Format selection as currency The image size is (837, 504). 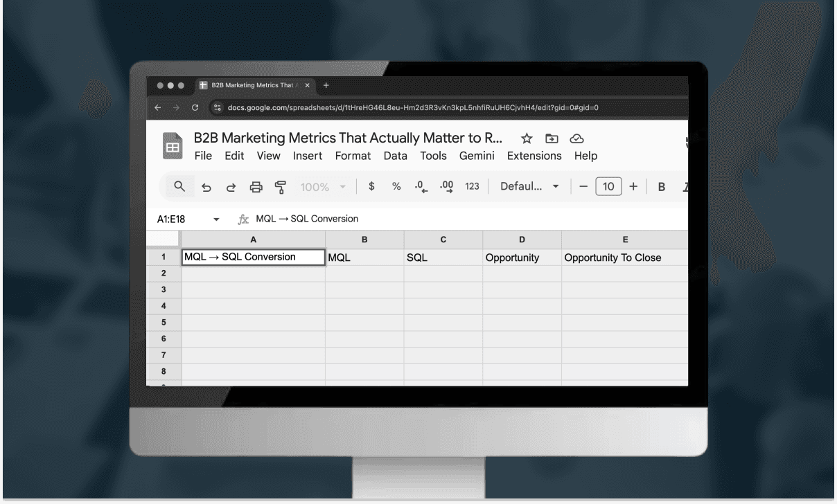pos(371,186)
